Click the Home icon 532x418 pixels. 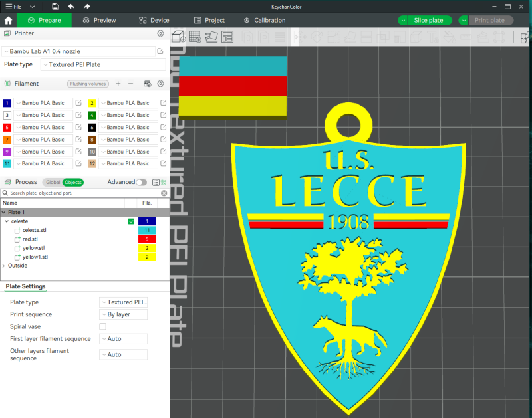(x=8, y=21)
